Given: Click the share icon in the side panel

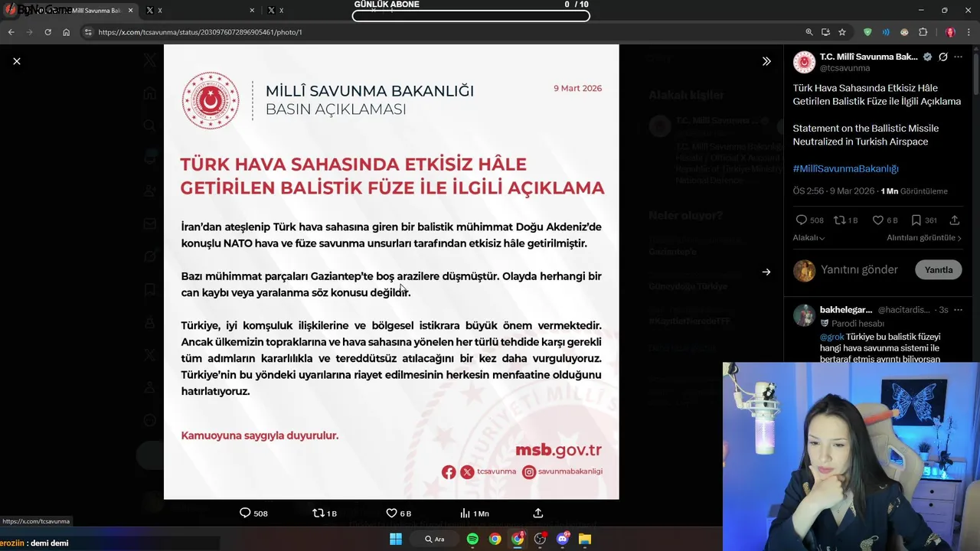Looking at the screenshot, I should (955, 220).
